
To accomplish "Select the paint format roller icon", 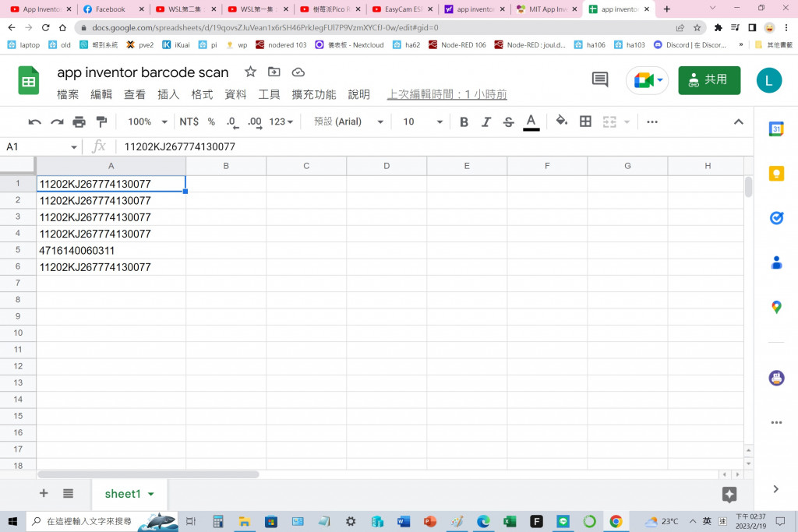I will pos(102,122).
